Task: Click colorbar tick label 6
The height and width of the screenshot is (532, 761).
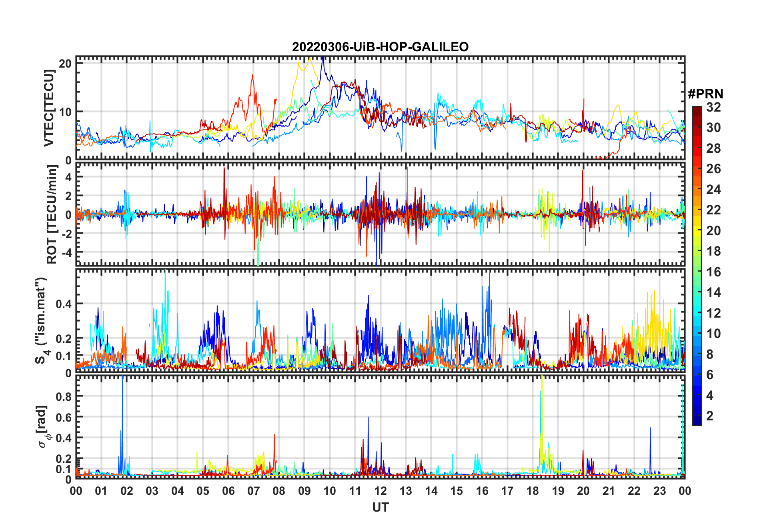Action: click(710, 375)
